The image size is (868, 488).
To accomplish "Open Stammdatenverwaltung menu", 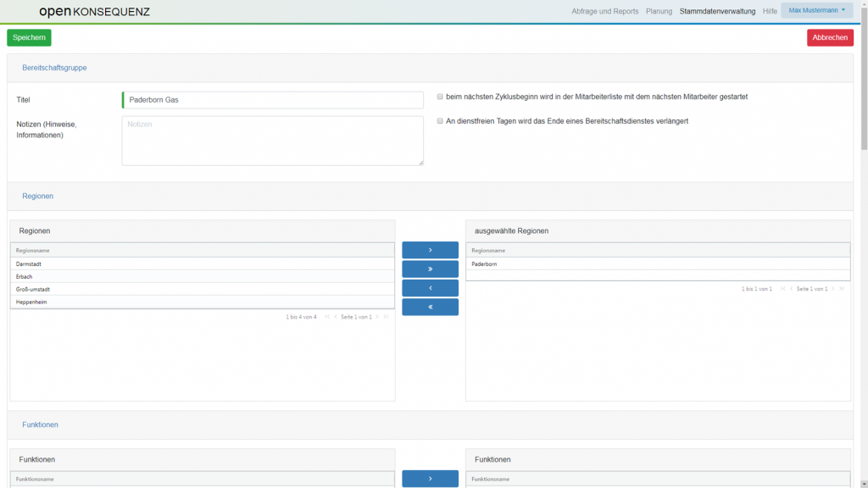I will click(717, 11).
